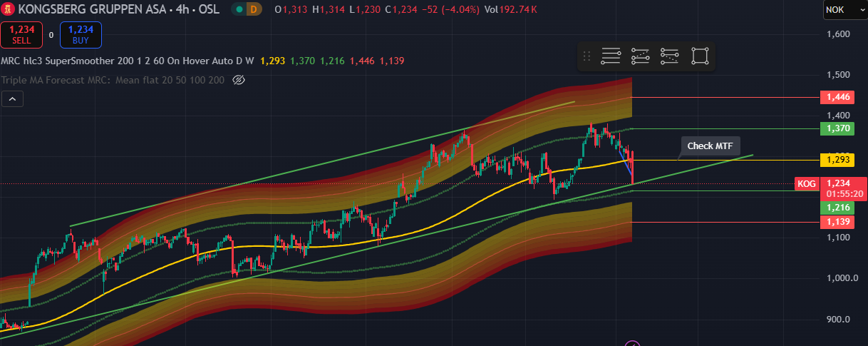The height and width of the screenshot is (346, 868).
Task: Select the MRC hlc3 SuperSmoother indicator legend
Action: coord(128,61)
